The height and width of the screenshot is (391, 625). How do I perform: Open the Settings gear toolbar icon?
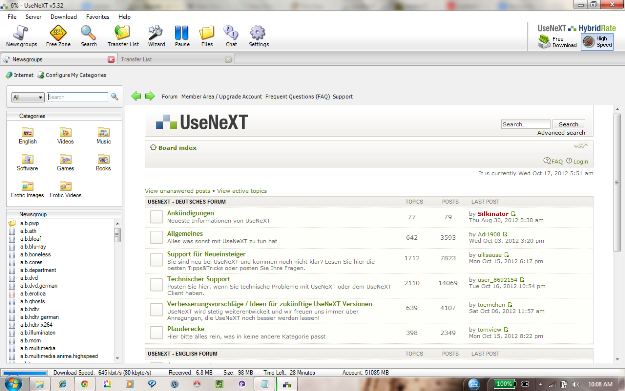pos(259,35)
